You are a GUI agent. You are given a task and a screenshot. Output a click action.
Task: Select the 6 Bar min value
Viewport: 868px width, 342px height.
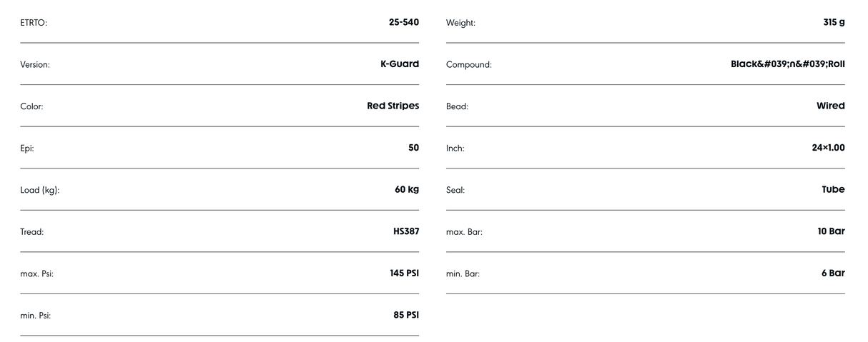point(834,273)
